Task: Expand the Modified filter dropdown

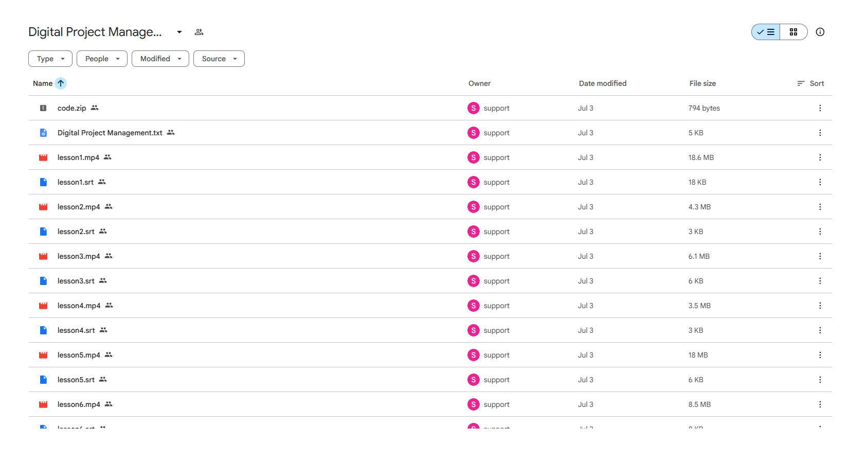Action: point(160,59)
